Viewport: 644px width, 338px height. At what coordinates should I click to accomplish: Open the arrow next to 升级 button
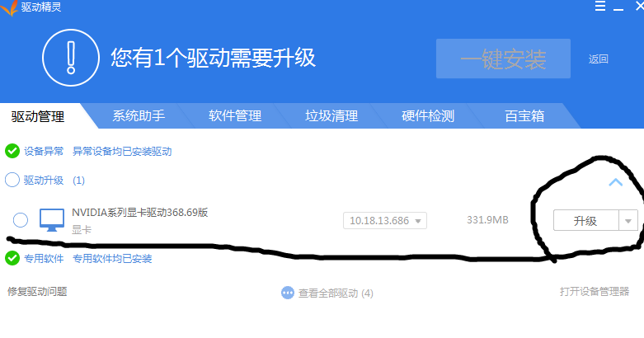628,221
